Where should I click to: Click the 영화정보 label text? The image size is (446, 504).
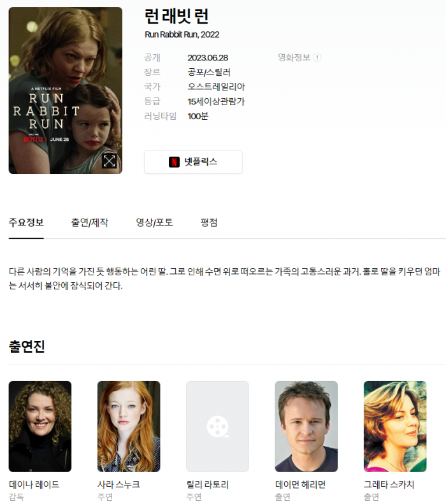pos(294,57)
